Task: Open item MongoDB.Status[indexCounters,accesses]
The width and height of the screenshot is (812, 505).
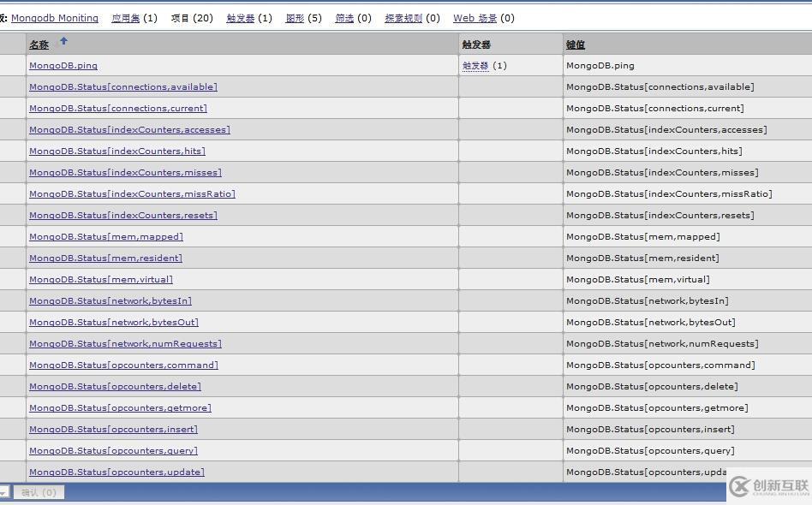Action: point(129,130)
